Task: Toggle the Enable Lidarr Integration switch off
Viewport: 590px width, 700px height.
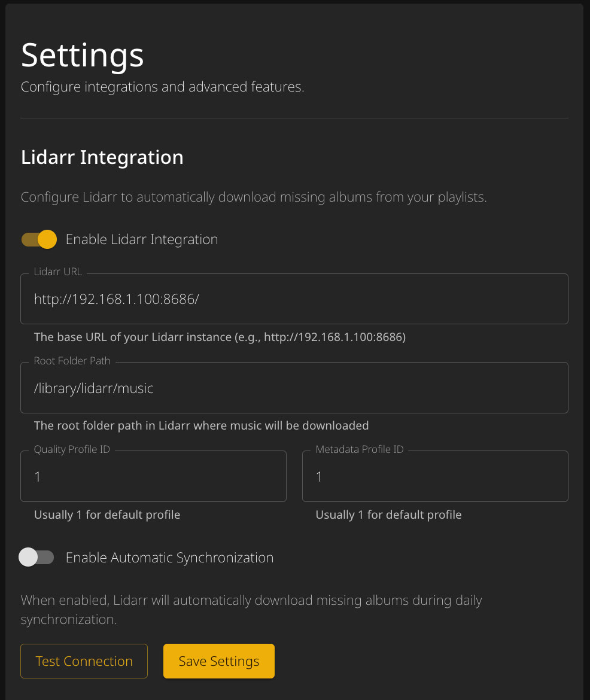Action: (38, 239)
